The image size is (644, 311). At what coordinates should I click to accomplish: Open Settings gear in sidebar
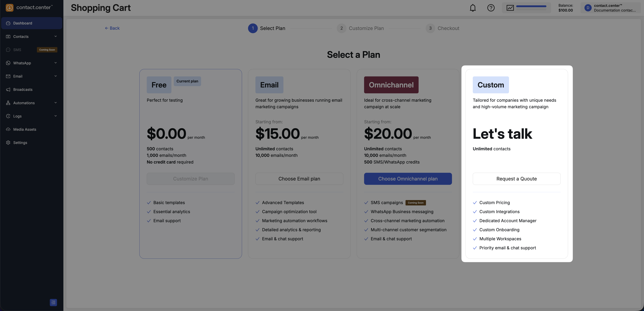(8, 143)
